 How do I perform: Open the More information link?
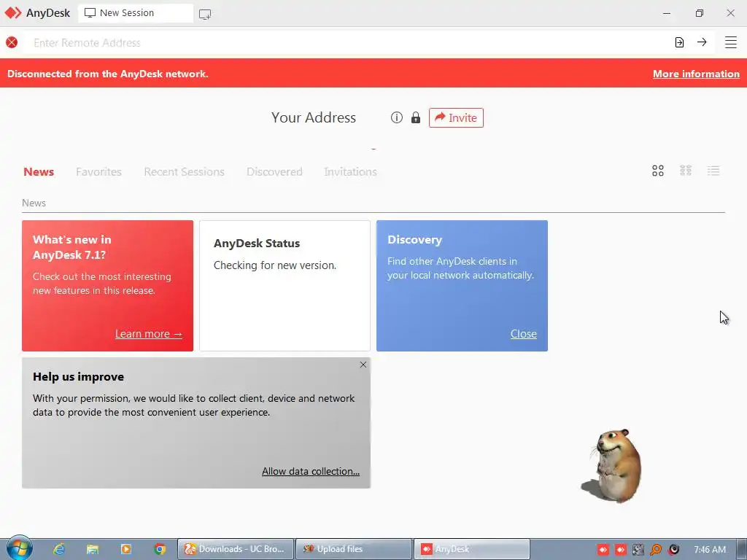[x=696, y=74]
